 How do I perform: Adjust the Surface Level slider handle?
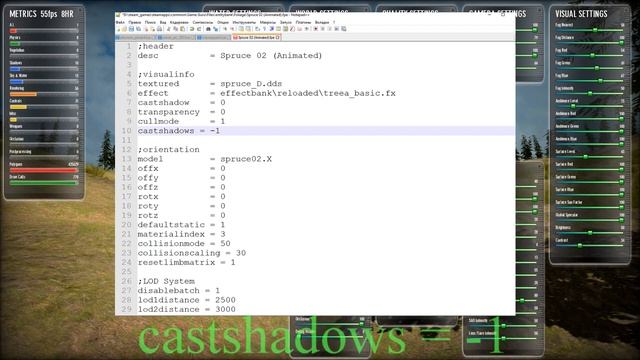586,156
